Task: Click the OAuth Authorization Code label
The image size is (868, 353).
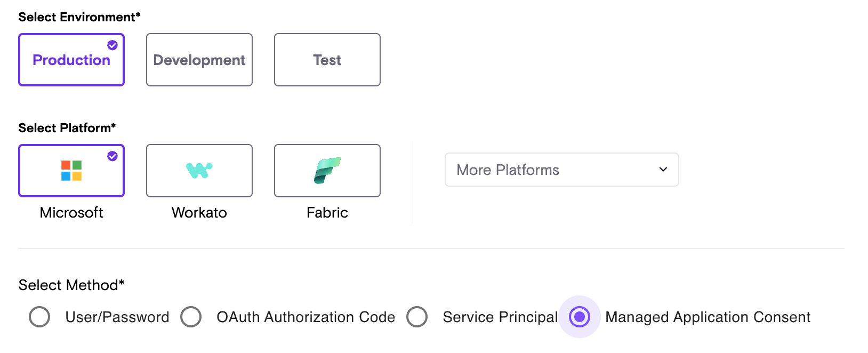Action: click(x=306, y=317)
